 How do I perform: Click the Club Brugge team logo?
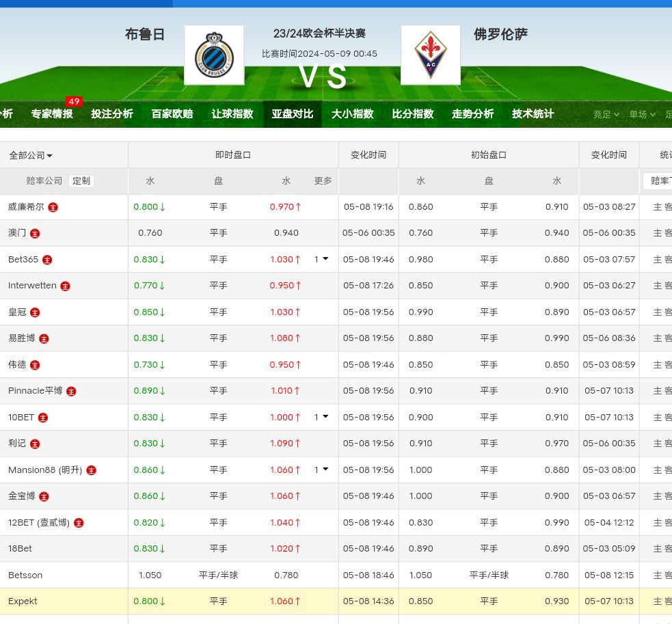tap(214, 55)
